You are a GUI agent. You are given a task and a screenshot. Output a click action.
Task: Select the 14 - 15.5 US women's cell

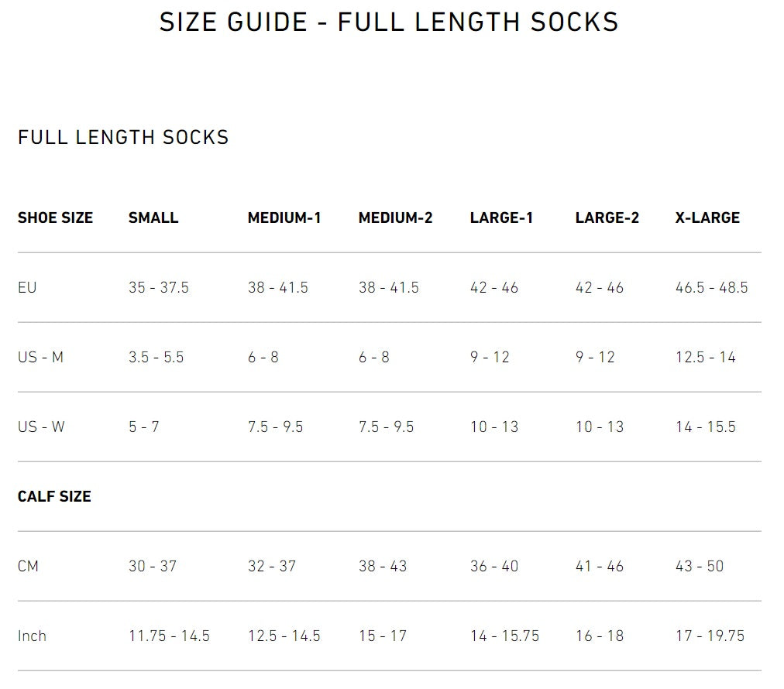(x=705, y=427)
